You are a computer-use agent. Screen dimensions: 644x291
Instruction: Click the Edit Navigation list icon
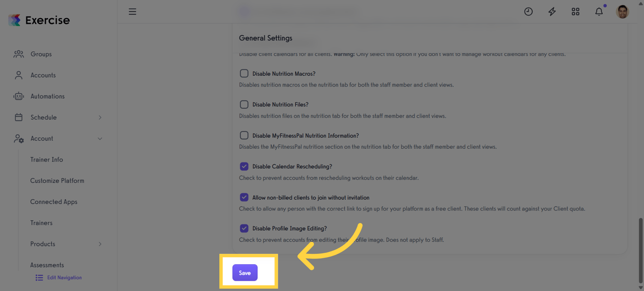pyautogui.click(x=39, y=277)
